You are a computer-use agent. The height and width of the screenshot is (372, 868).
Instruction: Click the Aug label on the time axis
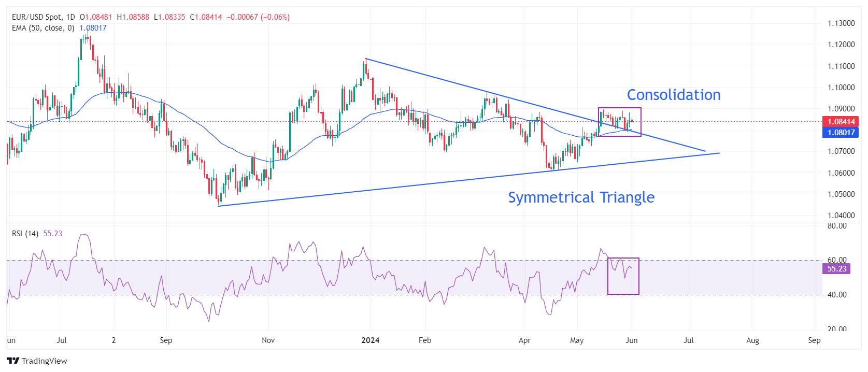tap(752, 340)
